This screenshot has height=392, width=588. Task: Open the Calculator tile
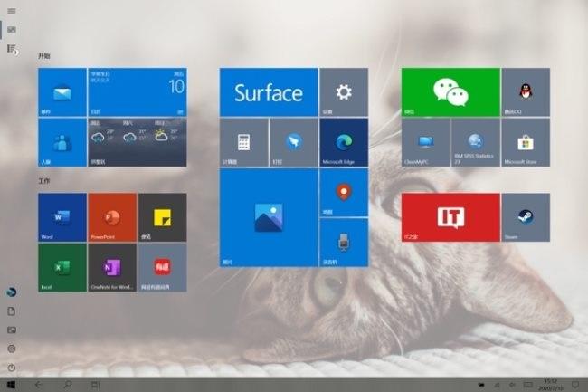243,142
